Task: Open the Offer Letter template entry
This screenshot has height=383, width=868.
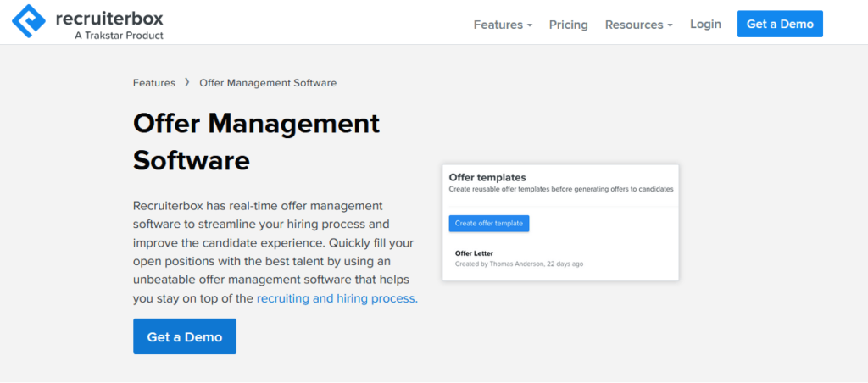Action: click(x=474, y=253)
